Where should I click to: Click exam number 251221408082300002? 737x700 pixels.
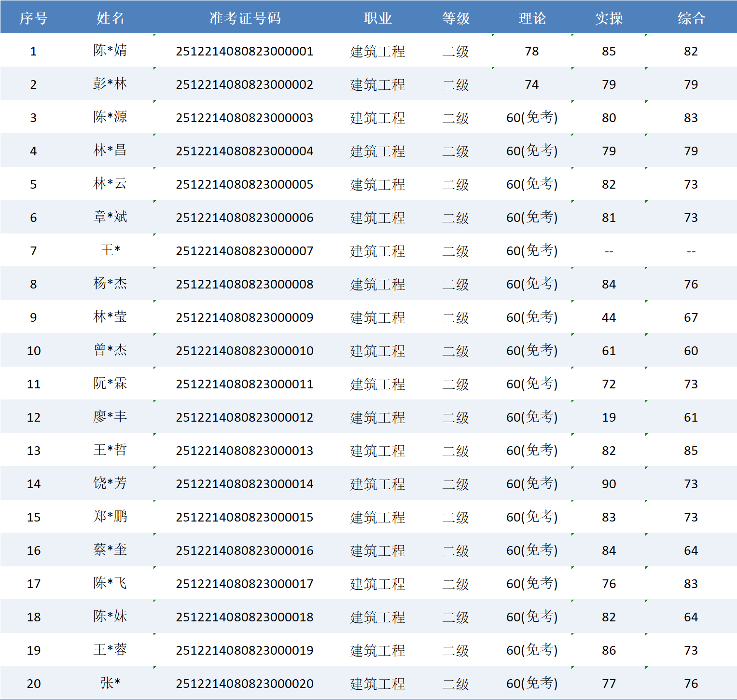(245, 84)
